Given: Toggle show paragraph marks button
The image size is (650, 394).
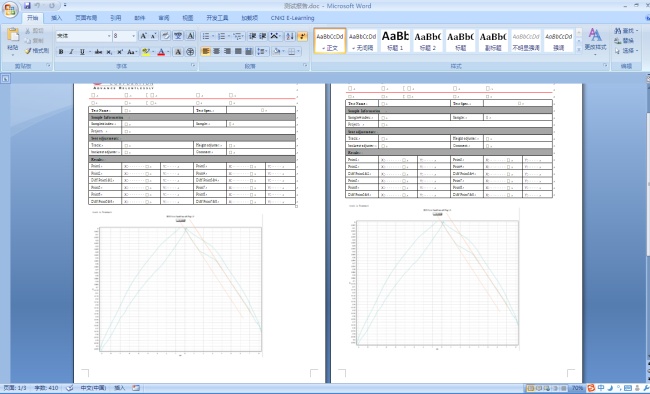Looking at the screenshot, I should coord(302,36).
